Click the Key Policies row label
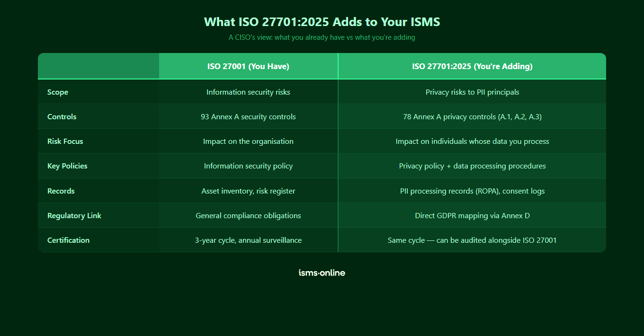 67,166
